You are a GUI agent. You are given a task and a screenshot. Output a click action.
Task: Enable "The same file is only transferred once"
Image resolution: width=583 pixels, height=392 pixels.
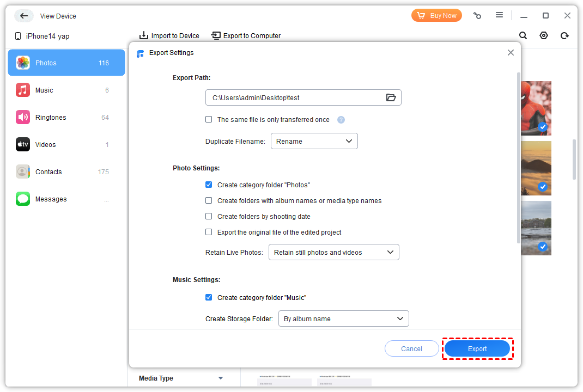pos(209,120)
